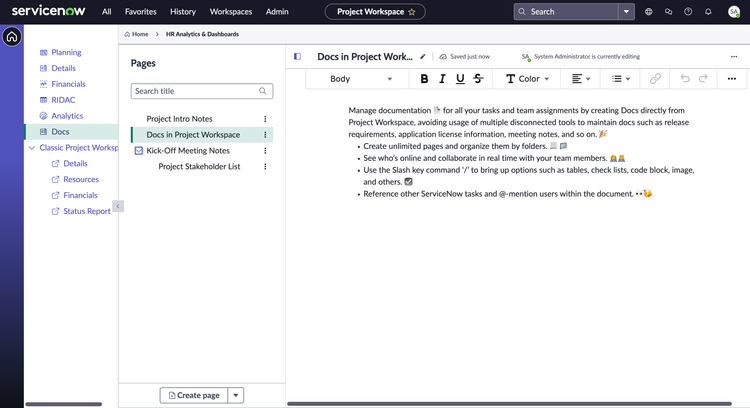Toggle underline formatting
The image size is (750, 408).
tap(460, 79)
